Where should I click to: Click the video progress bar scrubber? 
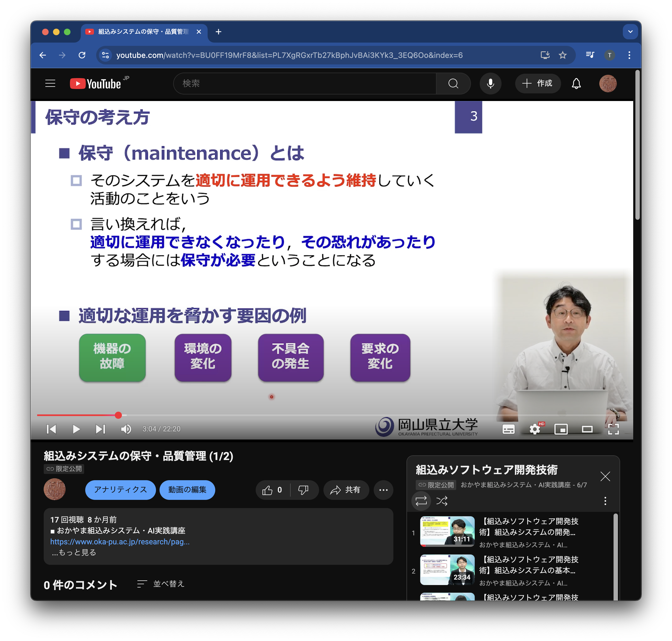point(118,415)
